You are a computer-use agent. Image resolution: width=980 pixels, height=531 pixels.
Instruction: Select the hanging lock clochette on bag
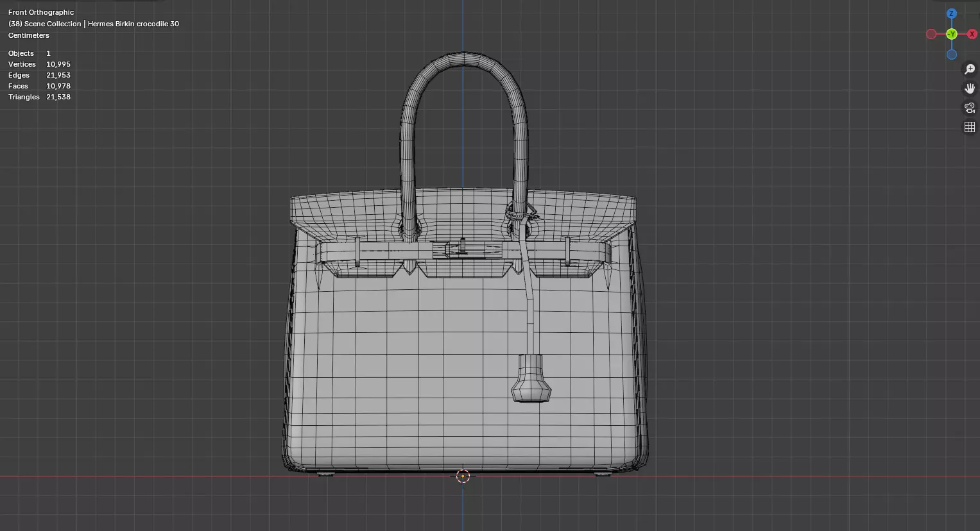pos(531,378)
